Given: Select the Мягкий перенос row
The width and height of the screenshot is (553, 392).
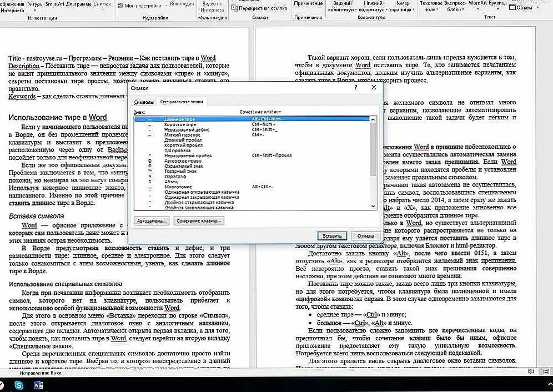Looking at the screenshot, I should coord(252,135).
